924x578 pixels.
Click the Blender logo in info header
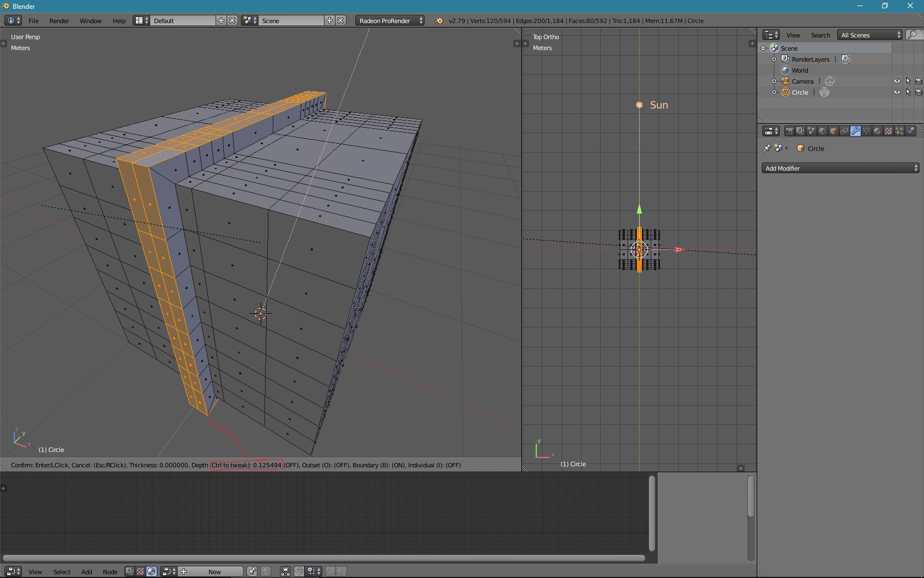point(439,20)
